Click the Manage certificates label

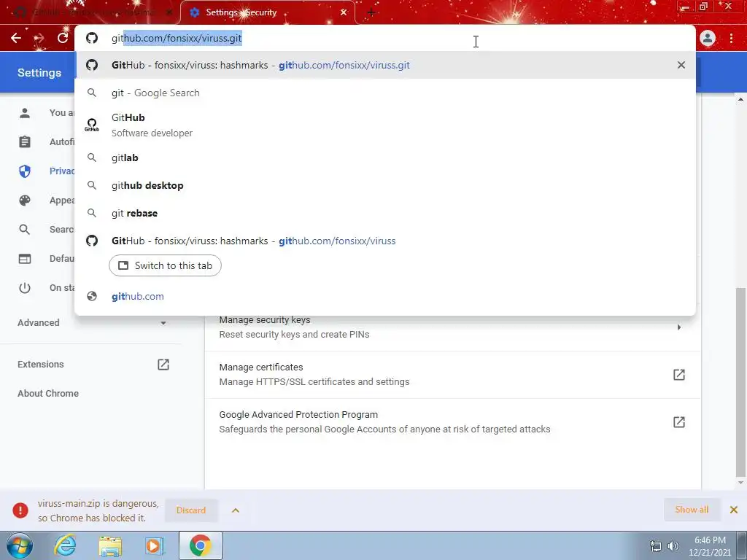pos(261,367)
